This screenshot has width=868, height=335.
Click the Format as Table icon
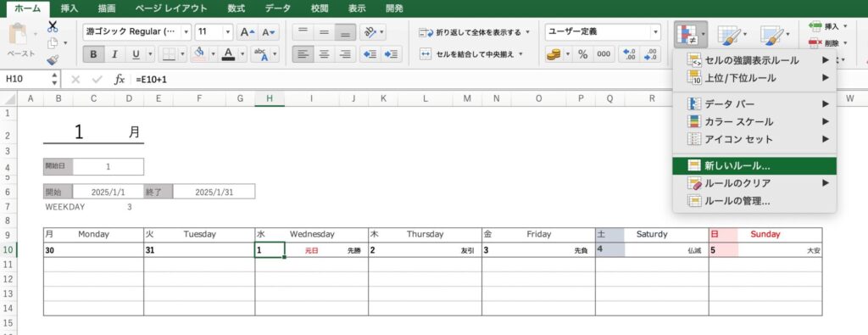(x=728, y=36)
